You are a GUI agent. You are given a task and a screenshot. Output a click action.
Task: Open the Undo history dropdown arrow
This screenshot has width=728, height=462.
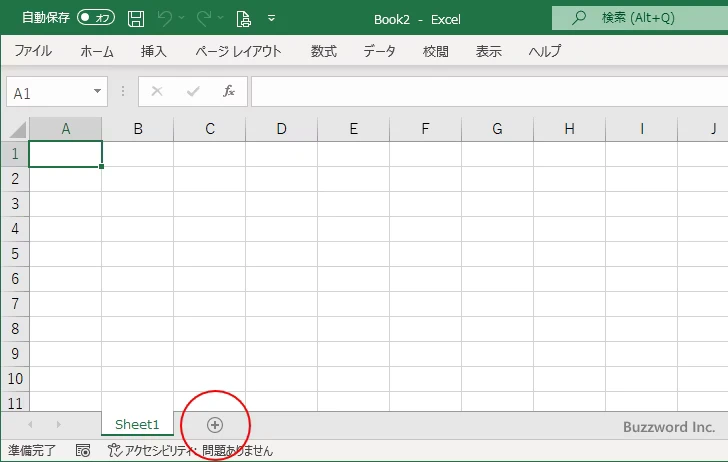[182, 18]
